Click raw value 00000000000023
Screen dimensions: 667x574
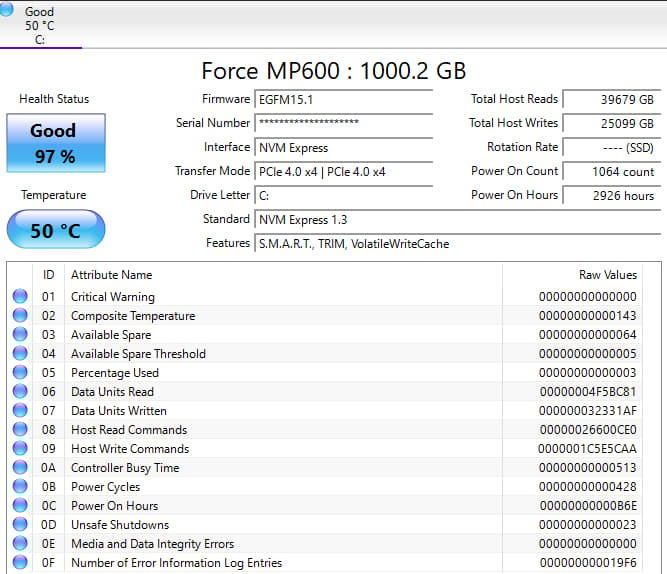[x=587, y=525]
